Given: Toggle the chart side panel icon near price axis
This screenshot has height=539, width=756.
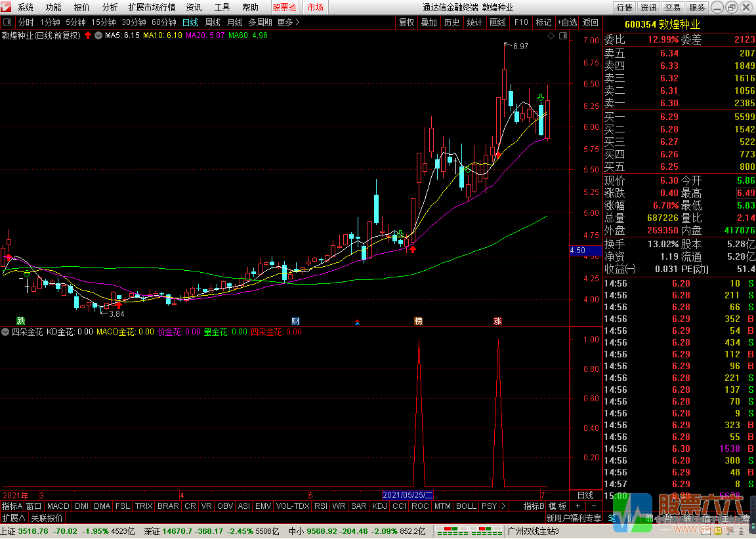Looking at the screenshot, I should [562, 35].
